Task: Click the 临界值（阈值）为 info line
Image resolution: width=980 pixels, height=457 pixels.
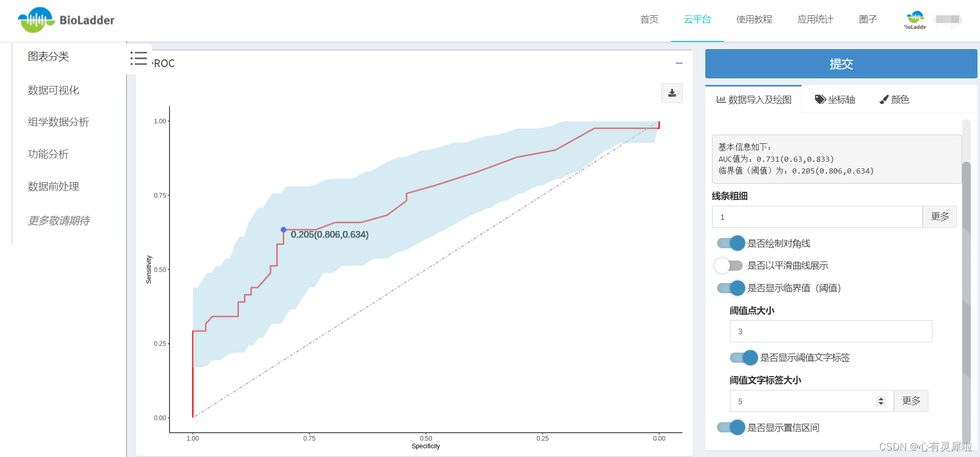Action: pos(796,171)
